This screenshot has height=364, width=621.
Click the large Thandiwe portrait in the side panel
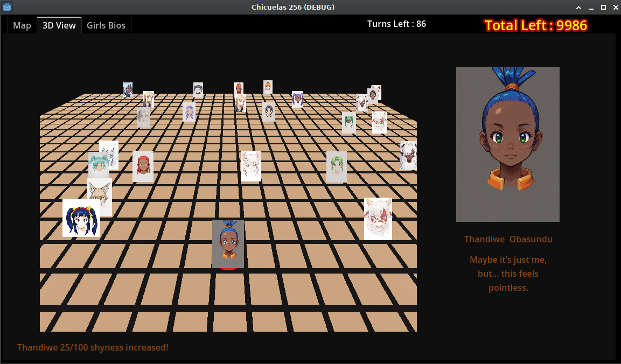[x=508, y=144]
